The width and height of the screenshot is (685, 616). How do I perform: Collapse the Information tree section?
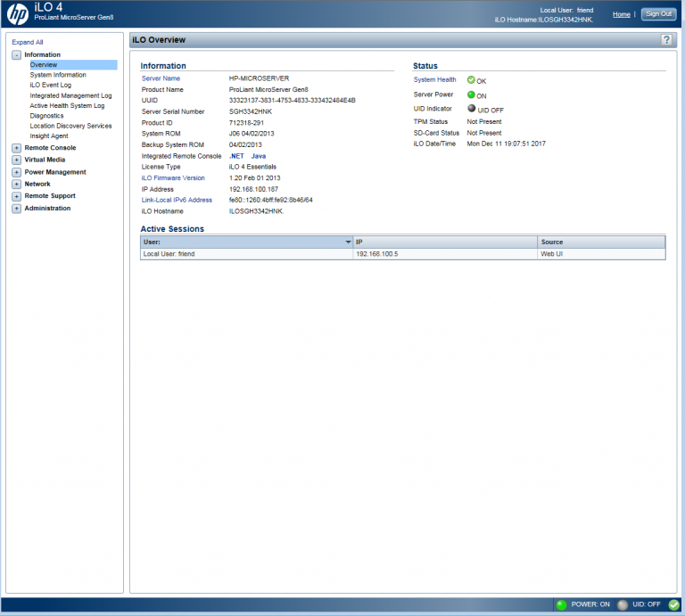(x=16, y=55)
